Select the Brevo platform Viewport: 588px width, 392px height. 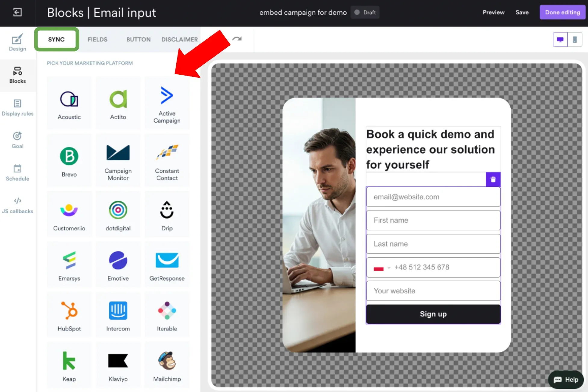pyautogui.click(x=69, y=160)
